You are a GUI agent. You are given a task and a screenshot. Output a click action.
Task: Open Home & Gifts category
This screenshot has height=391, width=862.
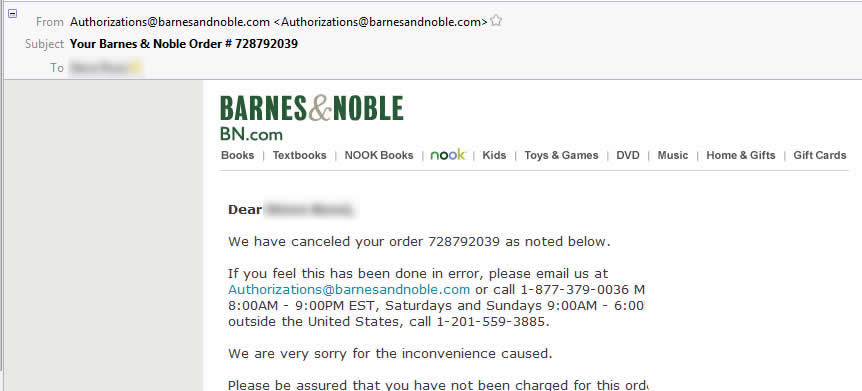click(741, 155)
